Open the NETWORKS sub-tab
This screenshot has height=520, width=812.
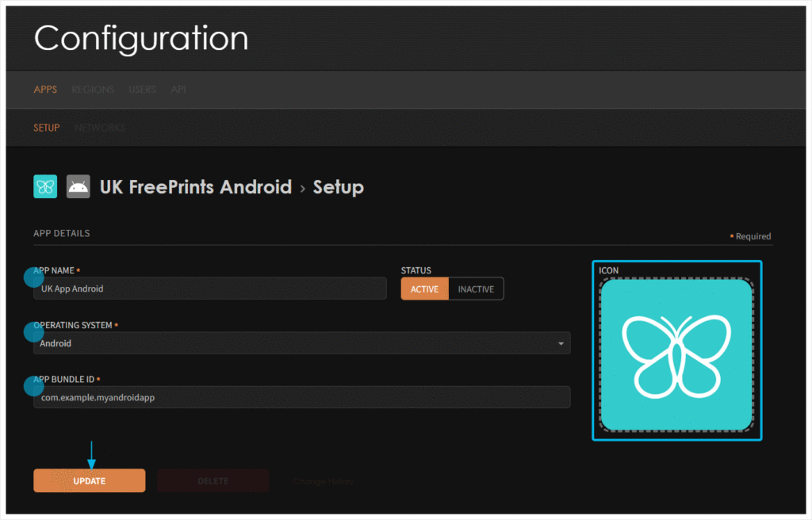(x=100, y=128)
